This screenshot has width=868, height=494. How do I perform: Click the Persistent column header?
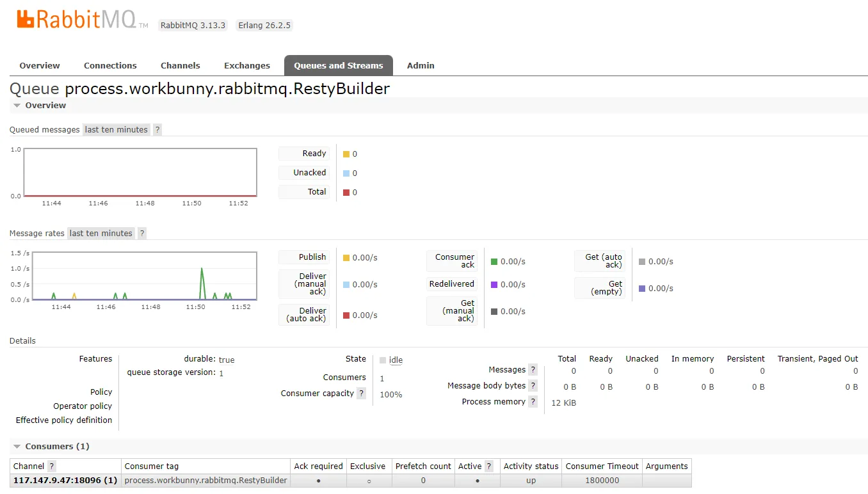point(746,359)
